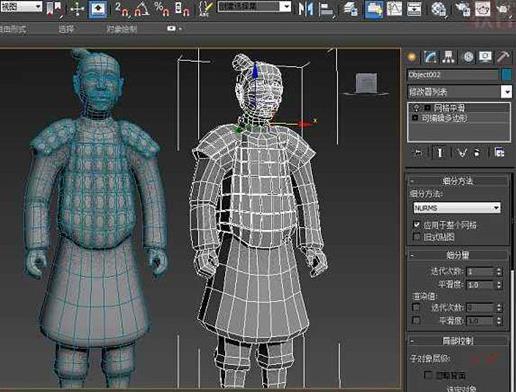Open the Schematic View icon

414,9
